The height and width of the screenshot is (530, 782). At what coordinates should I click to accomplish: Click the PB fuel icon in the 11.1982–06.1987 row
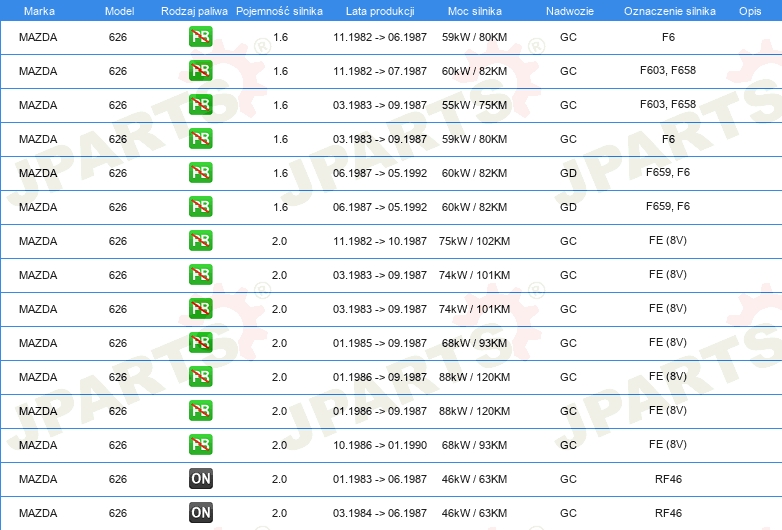coord(200,37)
